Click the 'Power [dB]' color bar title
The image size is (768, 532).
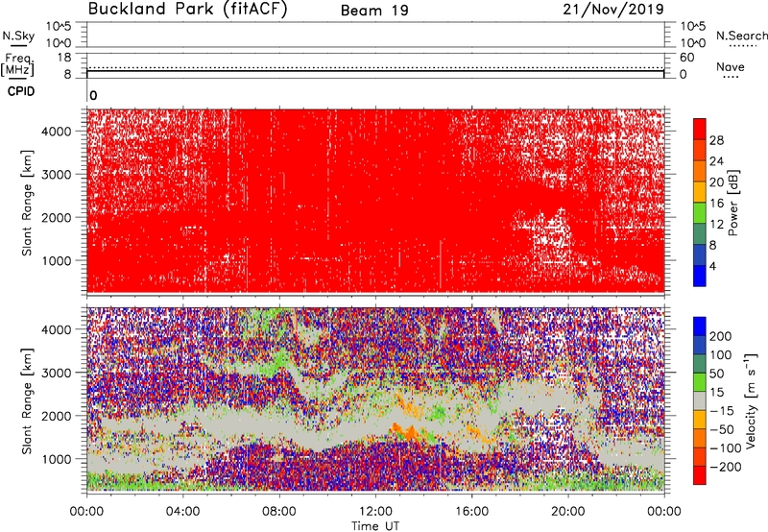[733, 203]
